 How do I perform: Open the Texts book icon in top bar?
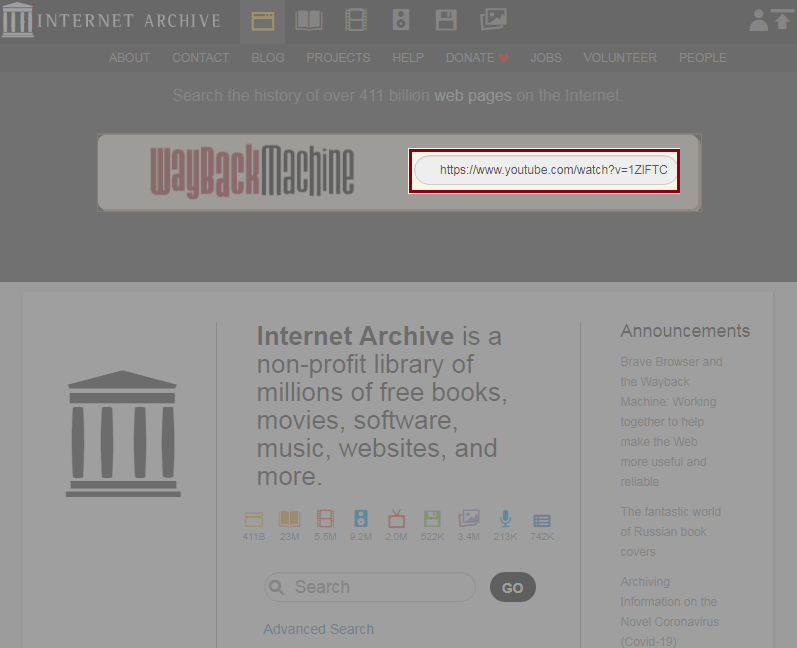pos(309,21)
